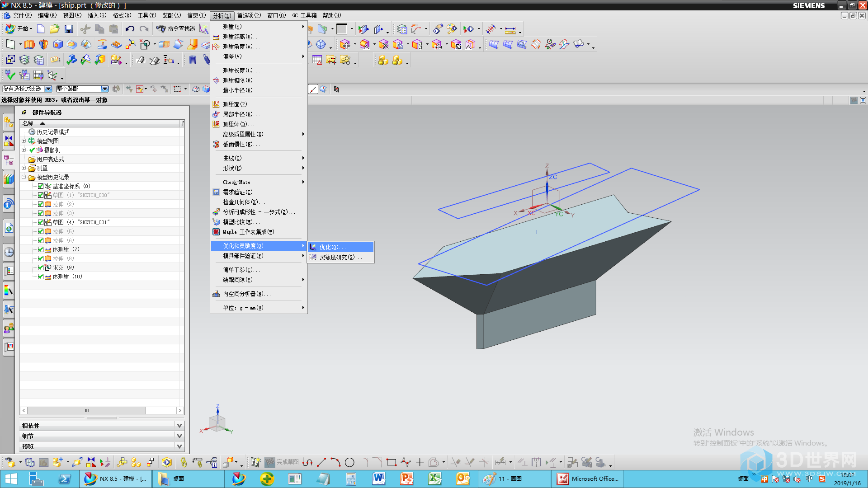
Task: Click the navigator scroll right arrow
Action: pyautogui.click(x=180, y=410)
